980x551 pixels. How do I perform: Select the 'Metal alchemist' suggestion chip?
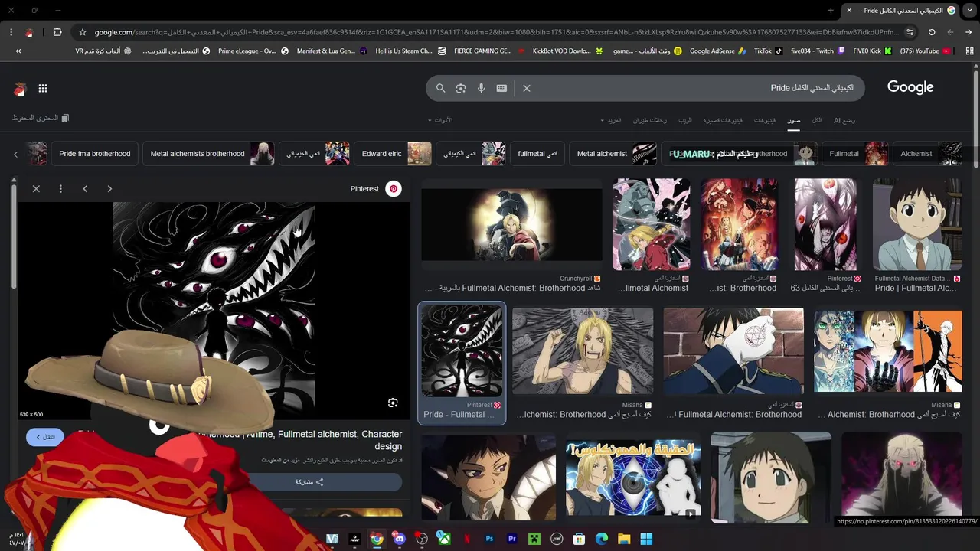pyautogui.click(x=613, y=154)
